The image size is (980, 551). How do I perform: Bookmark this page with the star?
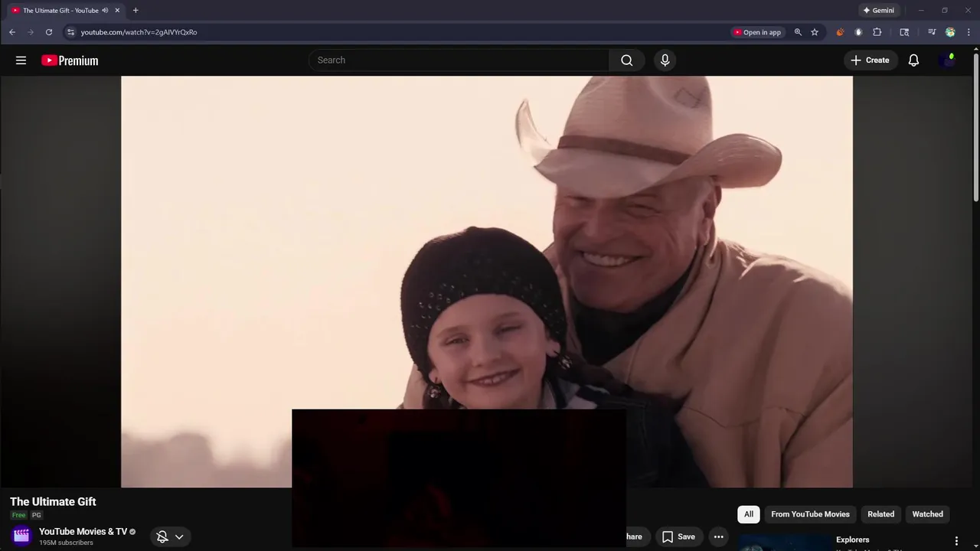point(815,32)
